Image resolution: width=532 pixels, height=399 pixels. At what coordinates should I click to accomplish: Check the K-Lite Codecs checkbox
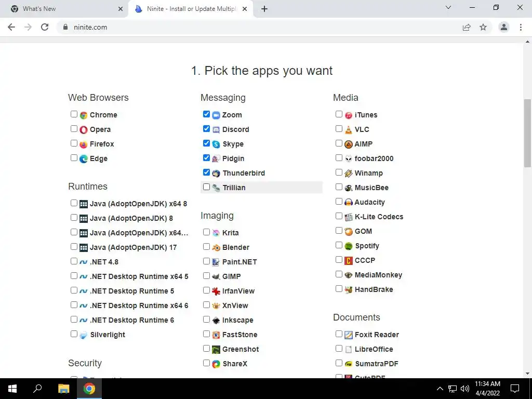point(339,216)
